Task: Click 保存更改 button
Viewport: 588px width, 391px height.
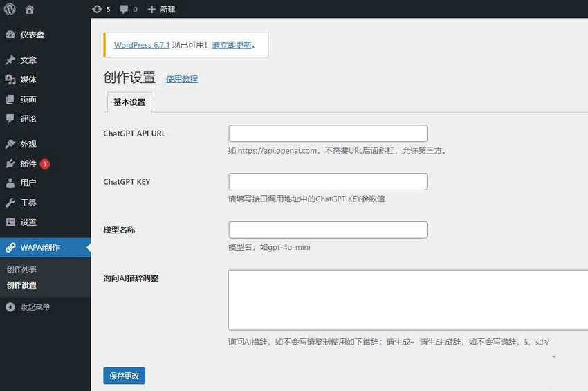Action: point(124,376)
